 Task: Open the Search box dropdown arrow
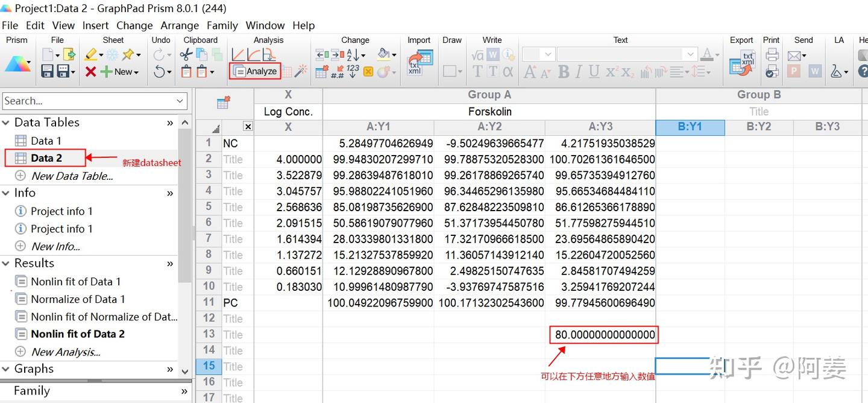click(180, 101)
